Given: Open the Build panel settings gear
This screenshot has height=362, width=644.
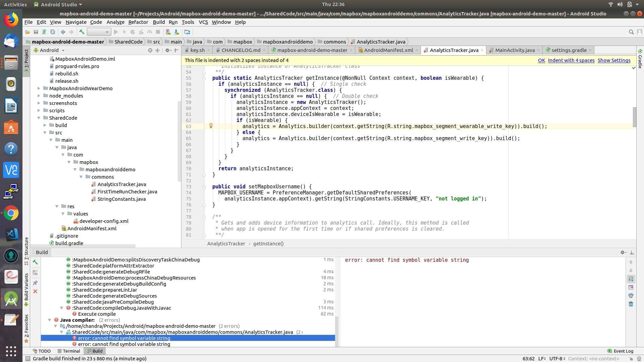Looking at the screenshot, I should tap(623, 252).
